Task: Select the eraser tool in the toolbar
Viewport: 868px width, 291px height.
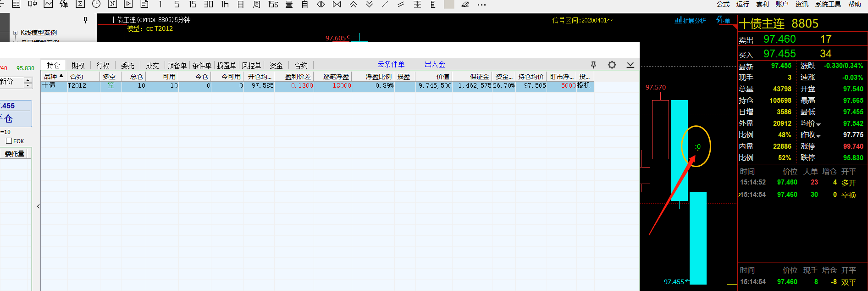Action: point(465,5)
